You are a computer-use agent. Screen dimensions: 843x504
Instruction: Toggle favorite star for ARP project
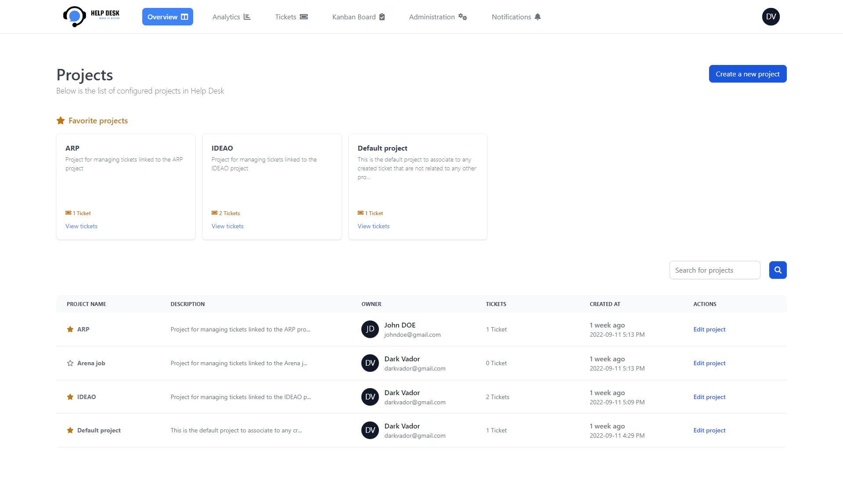pos(70,329)
